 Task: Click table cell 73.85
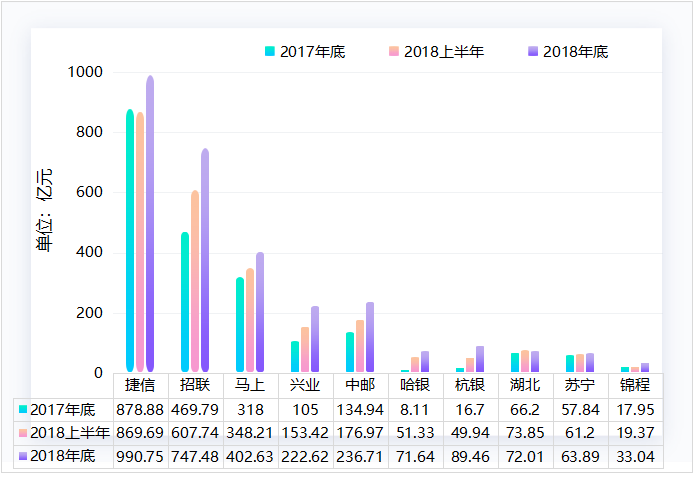pyautogui.click(x=525, y=433)
